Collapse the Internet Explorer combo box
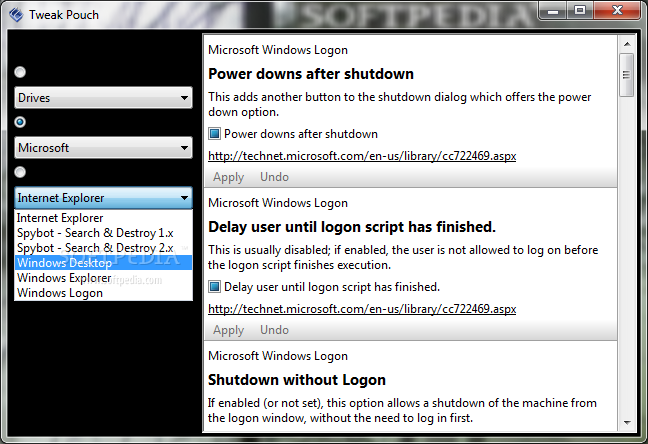The width and height of the screenshot is (648, 444). [103, 198]
